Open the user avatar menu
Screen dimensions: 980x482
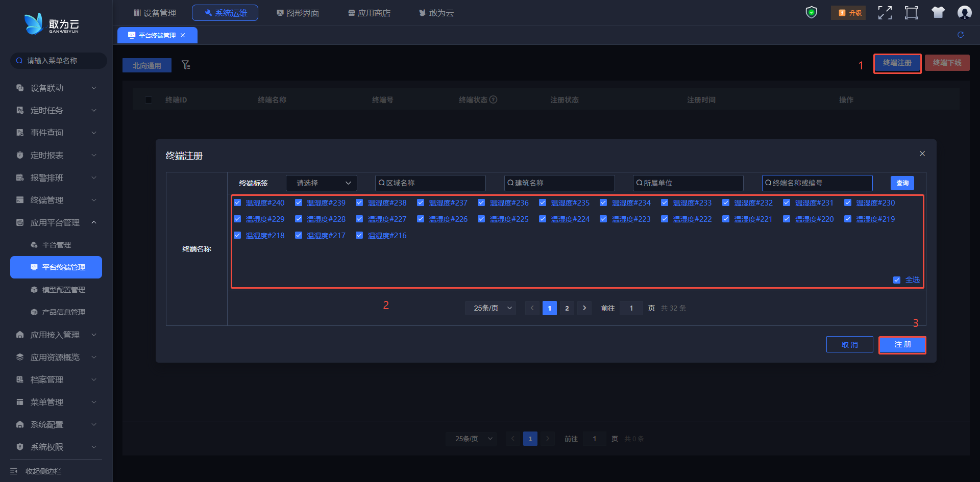tap(964, 13)
